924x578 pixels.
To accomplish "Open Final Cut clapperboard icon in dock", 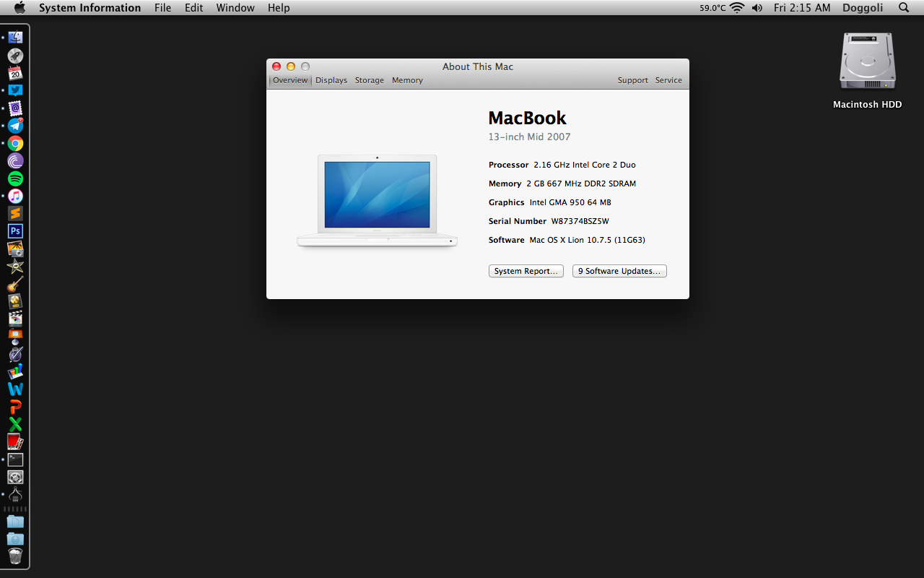I will pyautogui.click(x=15, y=319).
